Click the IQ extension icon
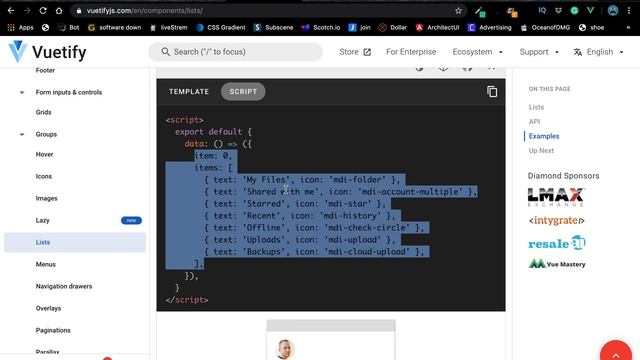 coord(542,11)
